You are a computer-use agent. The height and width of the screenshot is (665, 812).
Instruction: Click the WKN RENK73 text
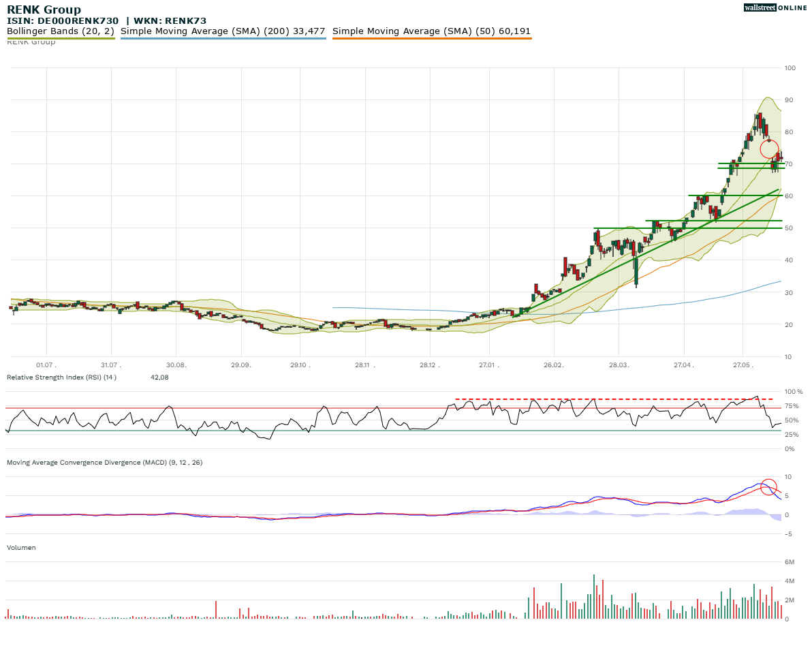(x=170, y=20)
